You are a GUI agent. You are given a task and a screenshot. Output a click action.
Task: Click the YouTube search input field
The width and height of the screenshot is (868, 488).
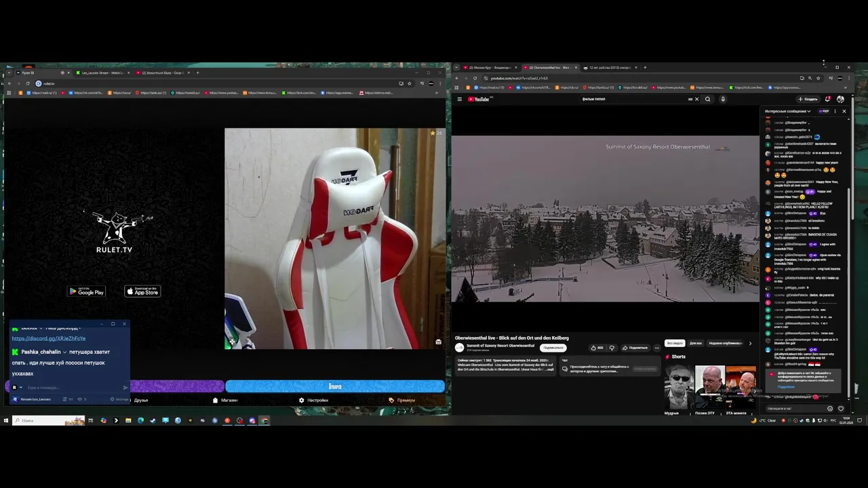pyautogui.click(x=634, y=99)
